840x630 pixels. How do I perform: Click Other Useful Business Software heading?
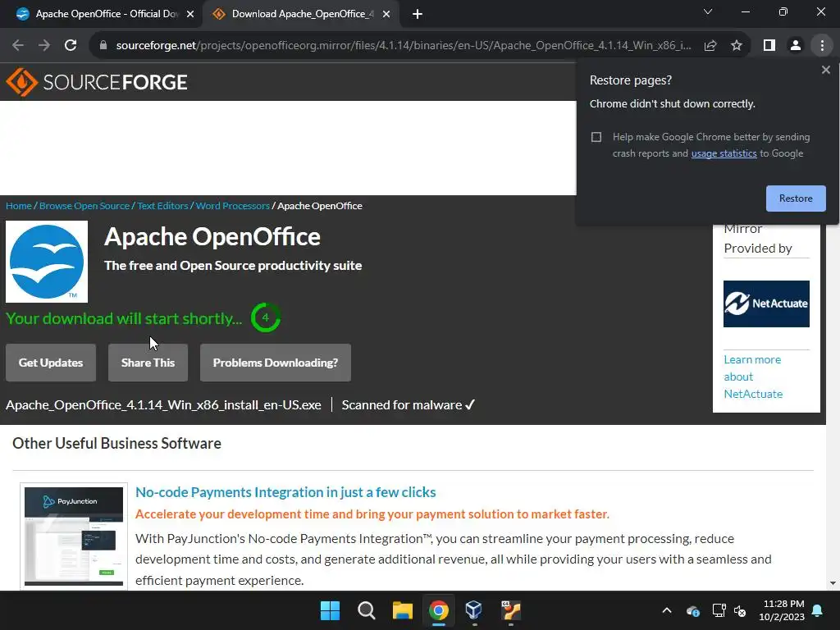[116, 444]
